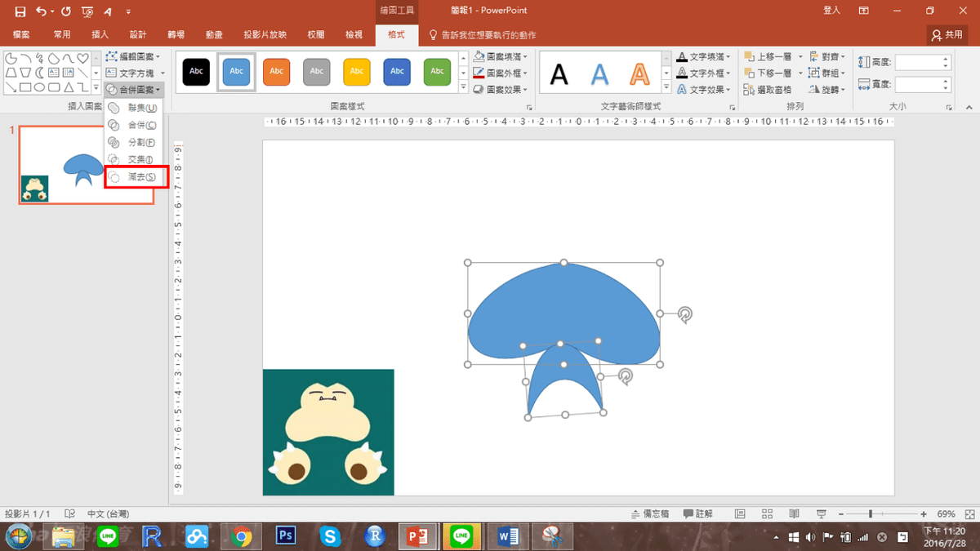Open the 檔案 (File) tab
Viewport: 980px width, 551px height.
point(21,35)
